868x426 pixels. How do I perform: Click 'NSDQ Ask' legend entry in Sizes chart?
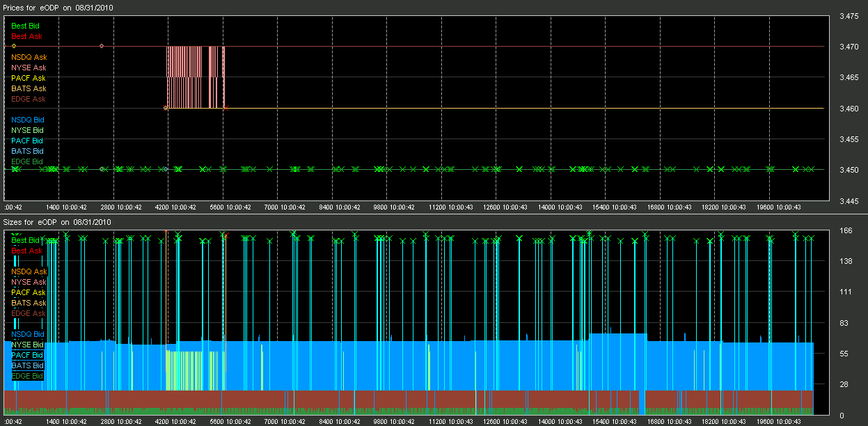(x=29, y=271)
